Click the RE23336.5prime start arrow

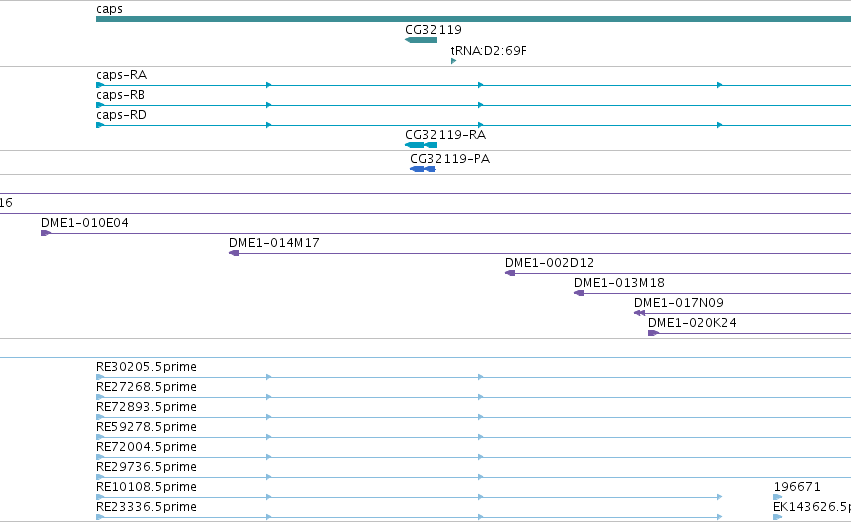(x=100, y=517)
